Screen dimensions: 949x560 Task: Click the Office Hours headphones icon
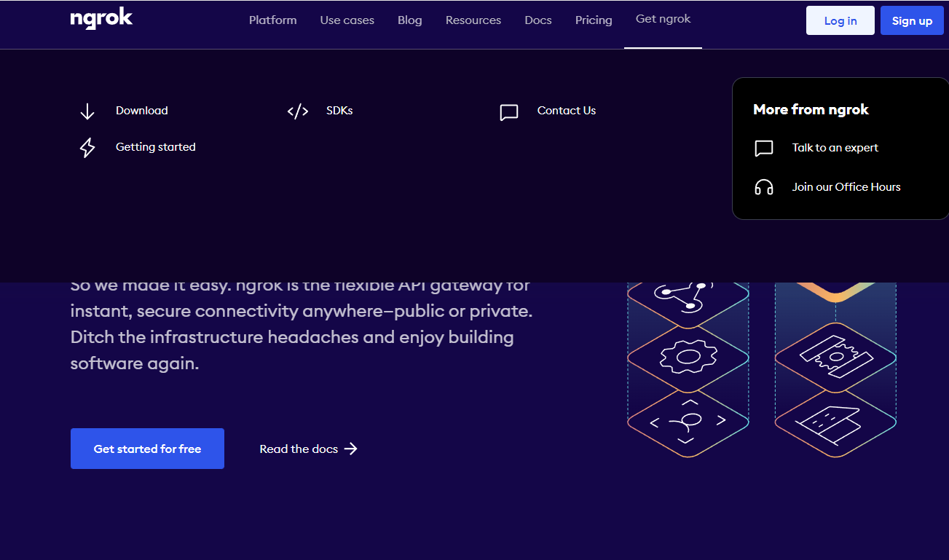[x=764, y=188]
